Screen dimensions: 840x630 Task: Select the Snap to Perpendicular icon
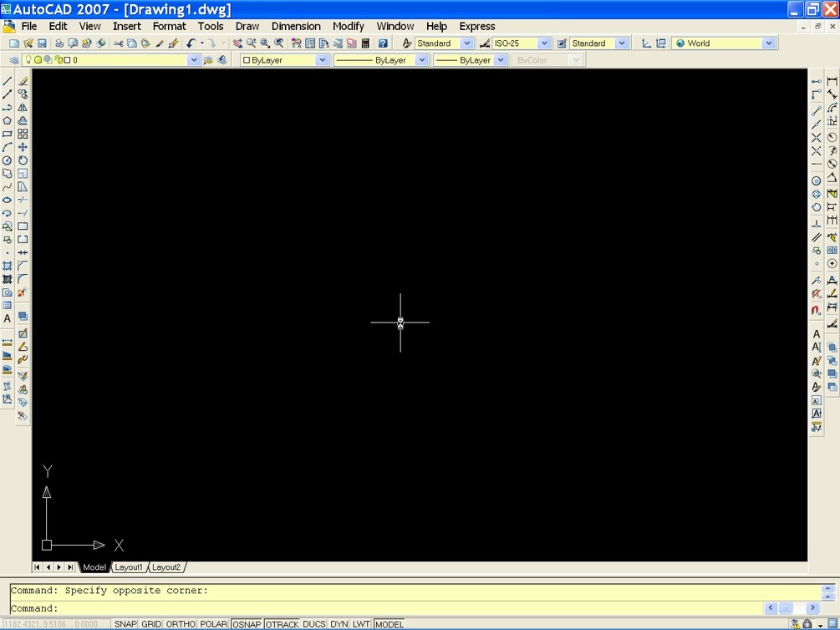click(x=817, y=223)
